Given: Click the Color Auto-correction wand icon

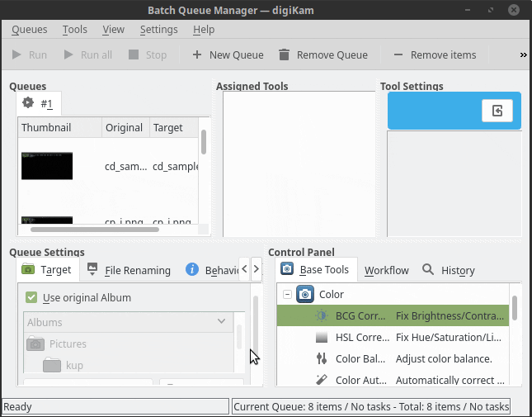Looking at the screenshot, I should pyautogui.click(x=322, y=380).
